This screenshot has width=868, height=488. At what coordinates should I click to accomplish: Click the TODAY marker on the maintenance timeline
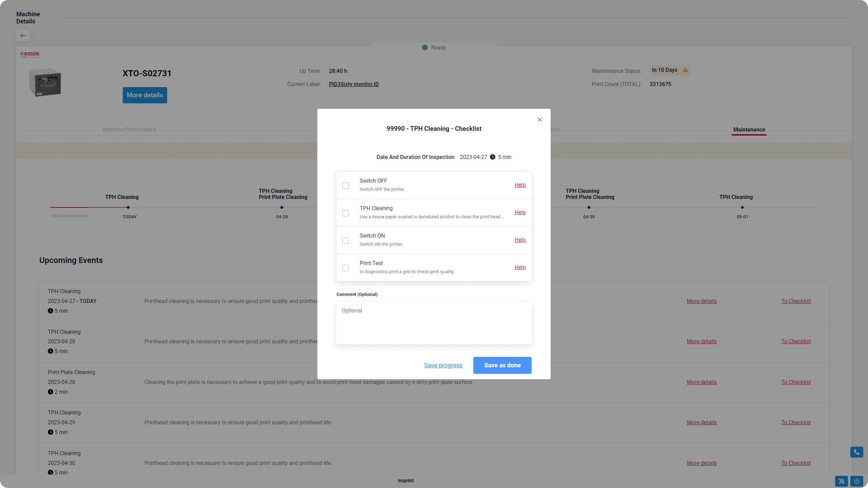(x=129, y=207)
